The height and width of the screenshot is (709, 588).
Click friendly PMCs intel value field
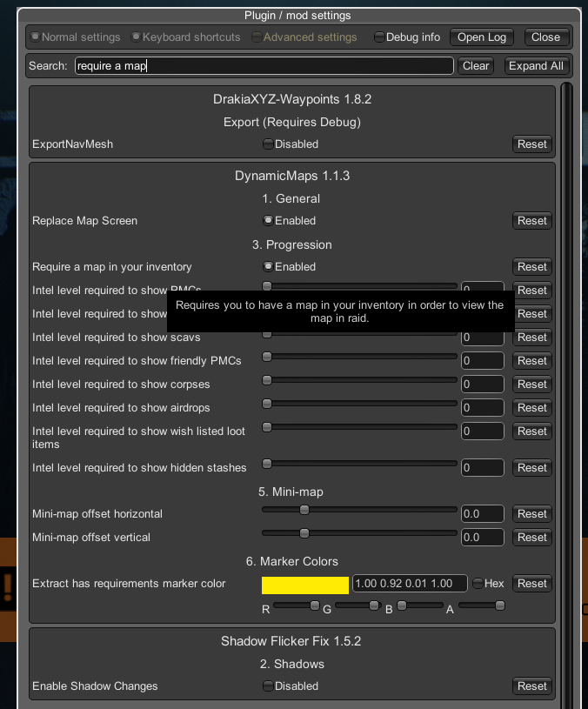(x=482, y=360)
